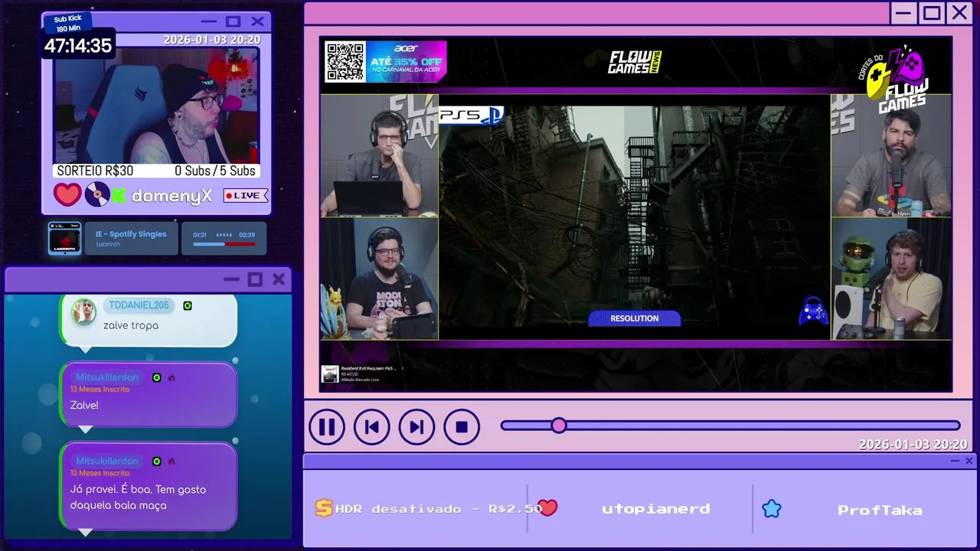Click the Labrinth album cover thumbnail

pos(64,238)
